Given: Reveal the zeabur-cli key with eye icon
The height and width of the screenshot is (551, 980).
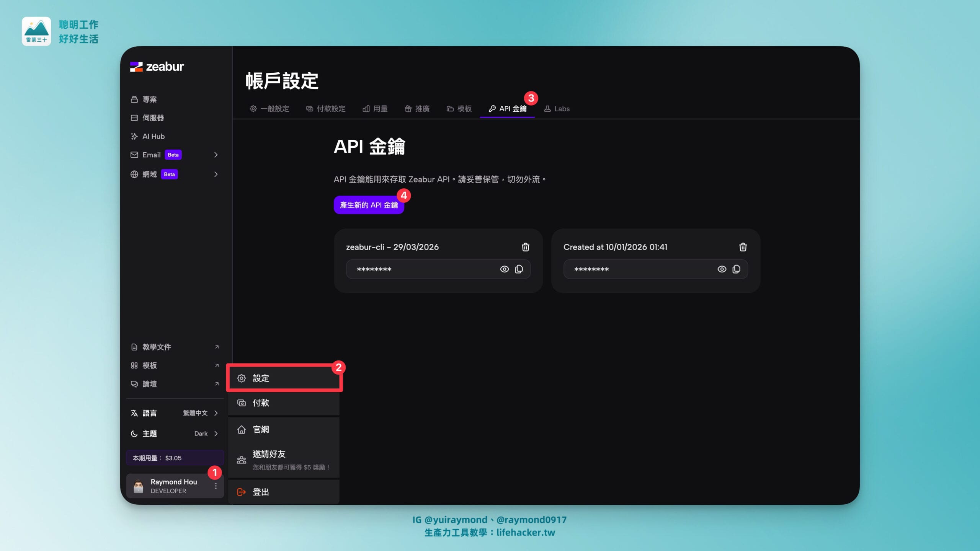Looking at the screenshot, I should [504, 269].
